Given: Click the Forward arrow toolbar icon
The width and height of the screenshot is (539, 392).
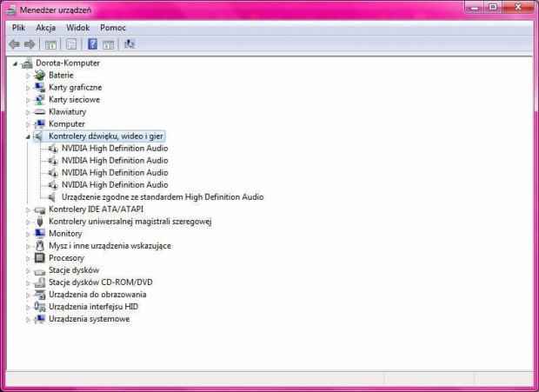Looking at the screenshot, I should [x=30, y=44].
